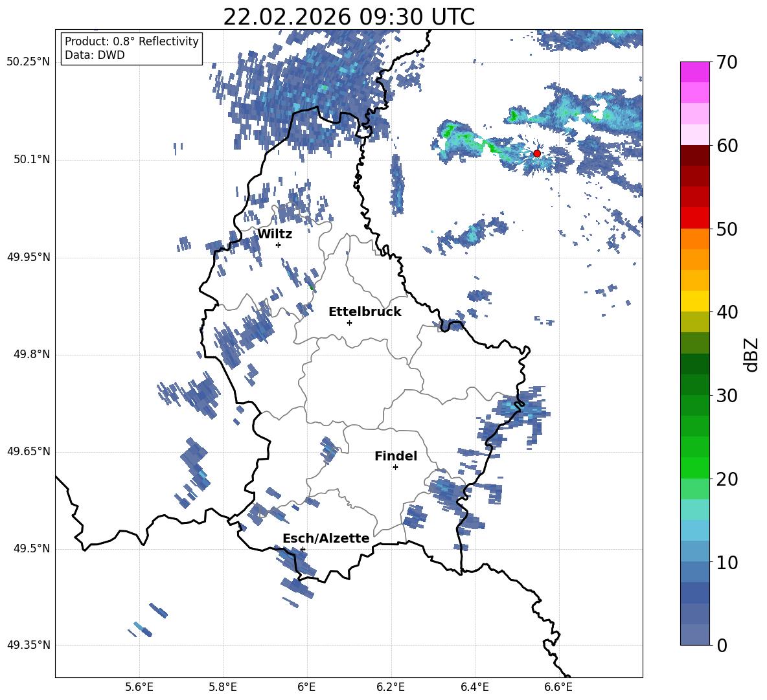767x700 pixels.
Task: Click the yellow 40 dBZ colorbar segment
Action: [x=694, y=301]
